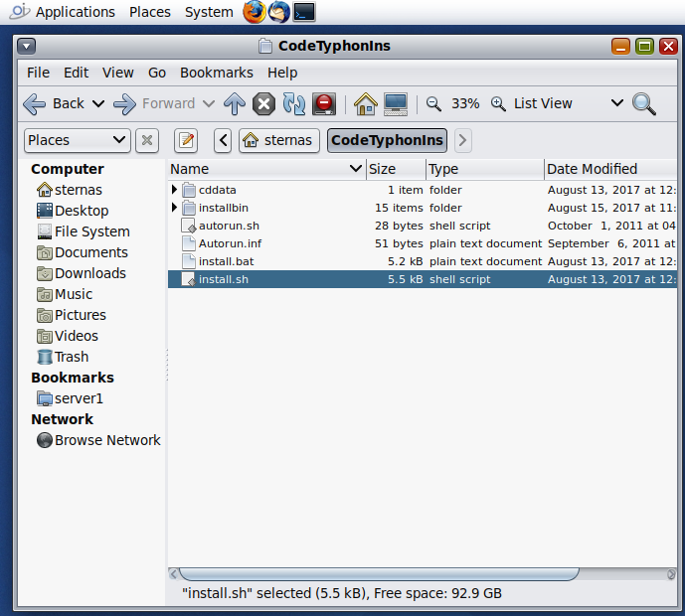Open Trash in the sidebar
The image size is (685, 616).
[x=63, y=357]
